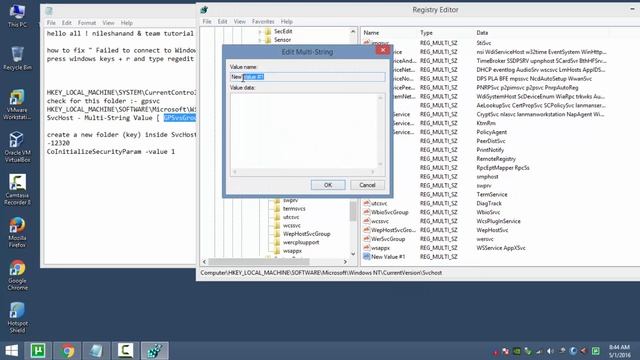Select the PolicyAgent data cell

tap(491, 132)
